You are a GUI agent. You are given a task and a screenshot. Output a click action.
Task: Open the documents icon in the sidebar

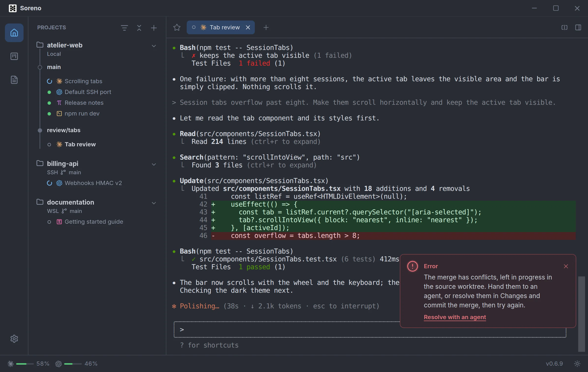pos(14,80)
